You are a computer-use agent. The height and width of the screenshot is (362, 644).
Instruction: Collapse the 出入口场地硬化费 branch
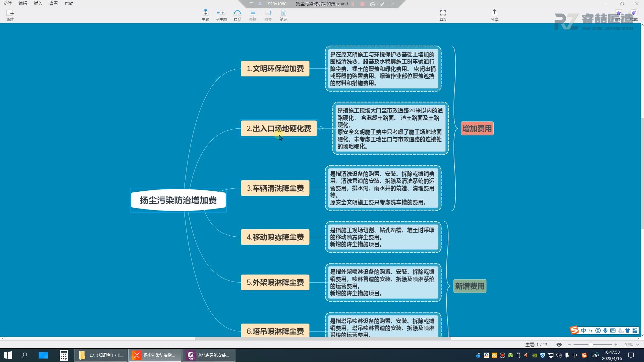coord(321,128)
